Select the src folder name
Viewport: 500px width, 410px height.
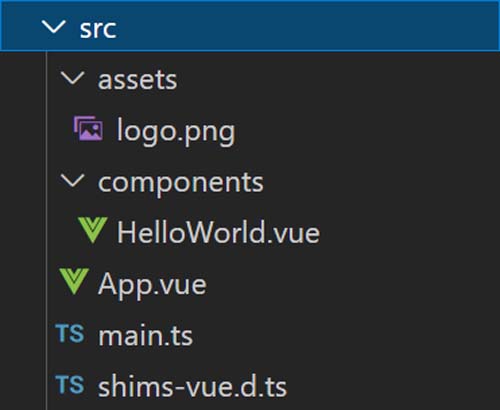click(x=98, y=29)
